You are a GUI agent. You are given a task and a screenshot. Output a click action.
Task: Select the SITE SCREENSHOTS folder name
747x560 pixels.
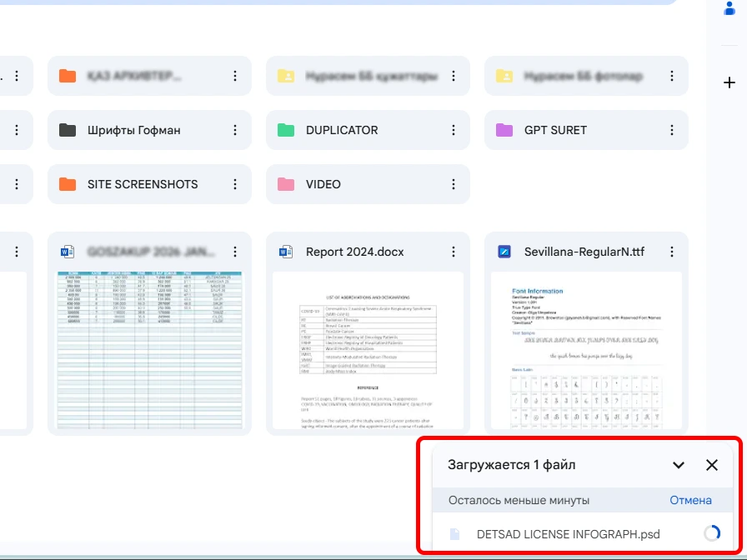click(143, 184)
